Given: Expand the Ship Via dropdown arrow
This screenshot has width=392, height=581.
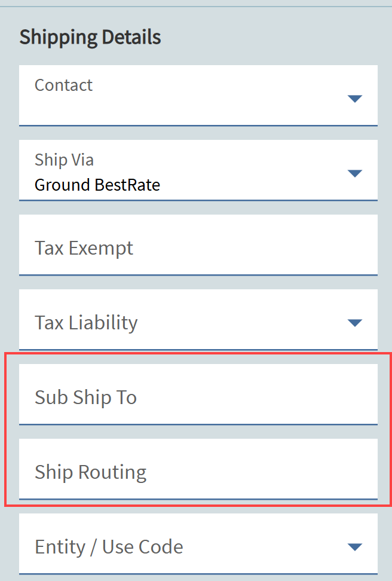Looking at the screenshot, I should point(355,173).
